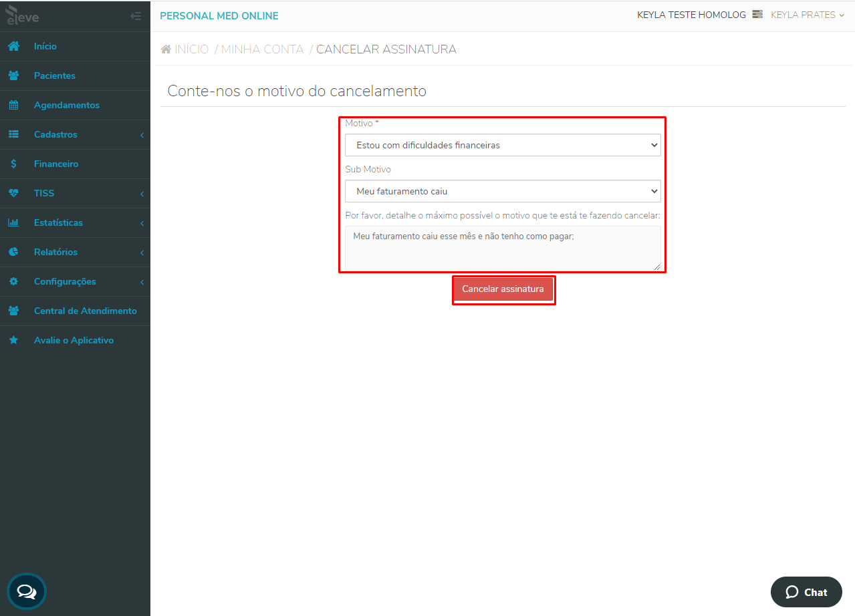855x616 pixels.
Task: Click inside the cancellation details text area
Action: point(503,249)
